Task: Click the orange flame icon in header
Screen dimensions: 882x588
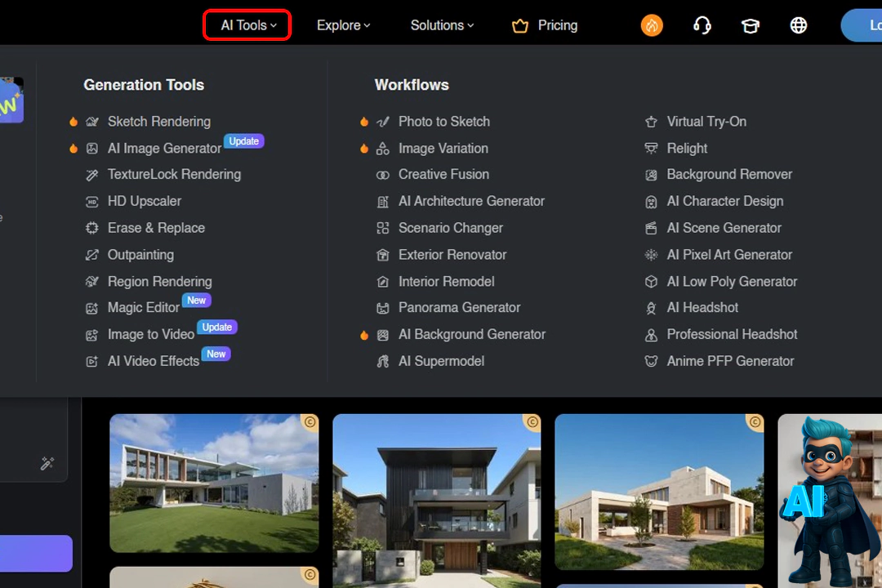Action: tap(652, 25)
